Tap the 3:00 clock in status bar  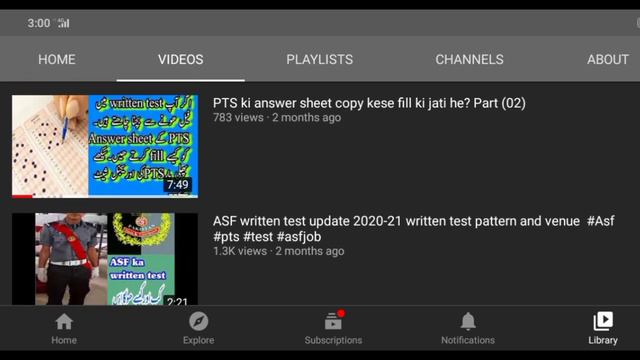click(39, 23)
